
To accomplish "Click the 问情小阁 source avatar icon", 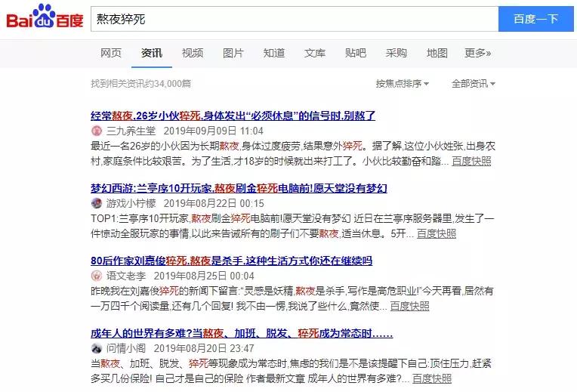I will (x=97, y=348).
